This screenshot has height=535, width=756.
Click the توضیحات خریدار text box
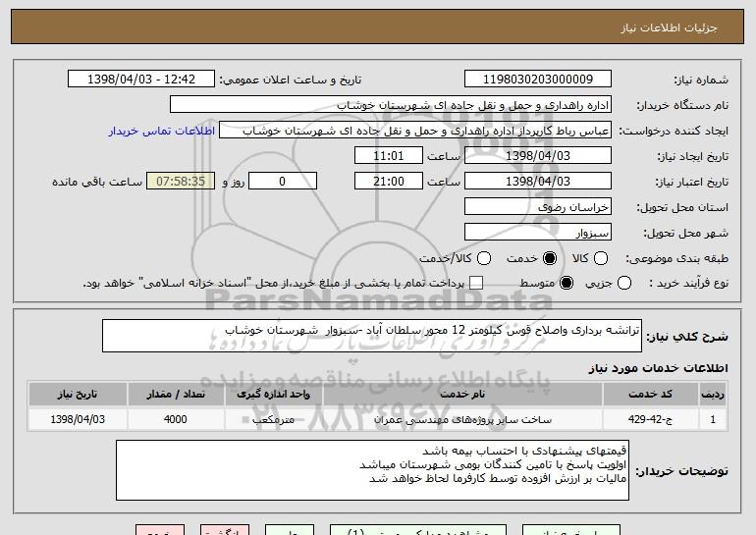372,470
